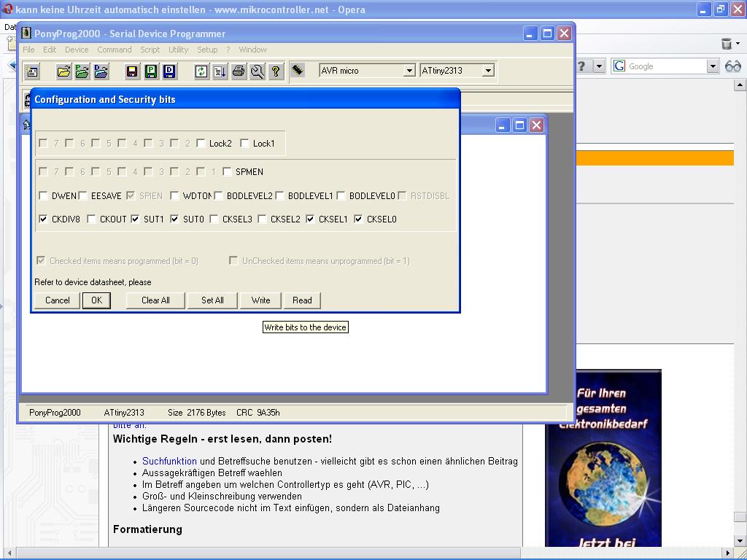747x560 pixels.
Task: Expand the Google search engine dropdown arrow
Action: pyautogui.click(x=713, y=66)
